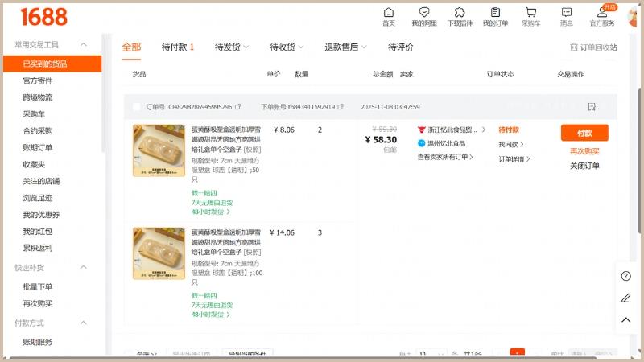Open the help question mark icon

pyautogui.click(x=625, y=276)
